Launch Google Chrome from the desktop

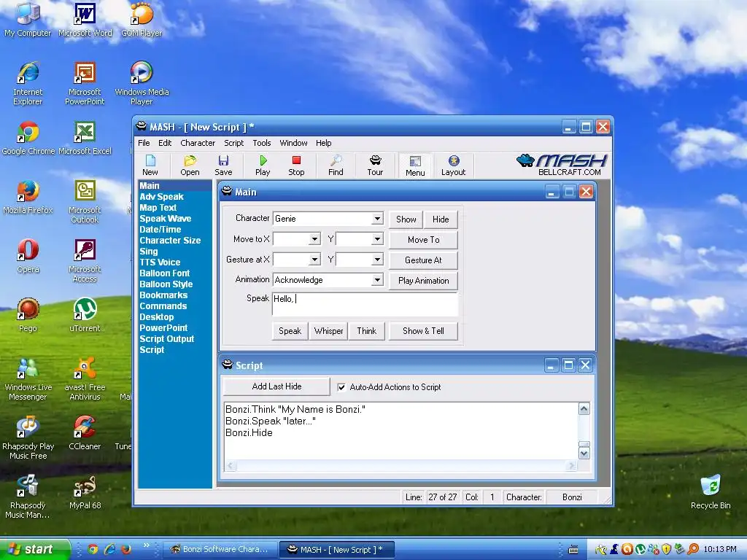coord(28,138)
